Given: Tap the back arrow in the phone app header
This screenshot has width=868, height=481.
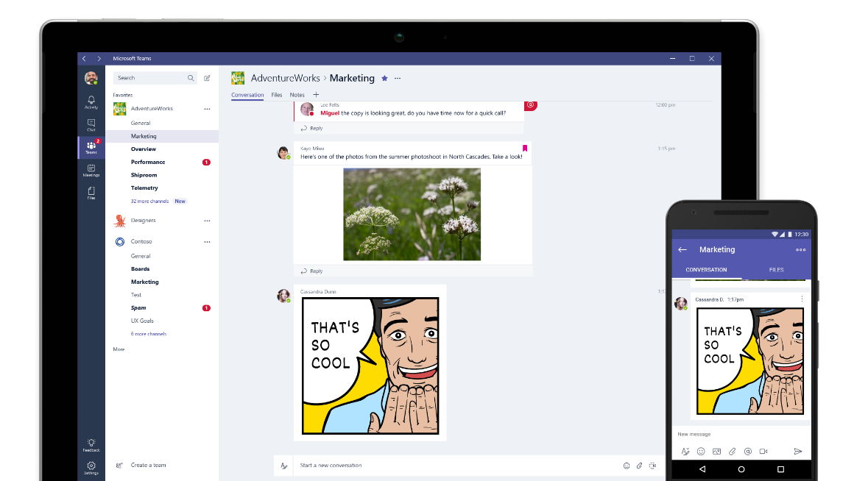Looking at the screenshot, I should coord(682,250).
